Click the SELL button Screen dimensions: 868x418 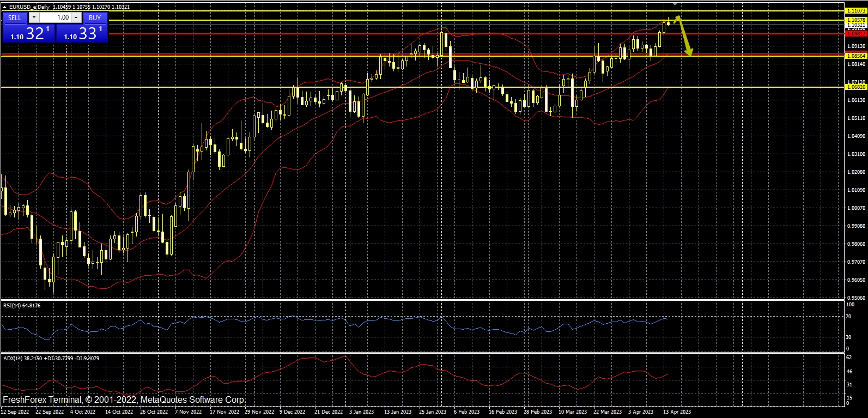[x=15, y=17]
